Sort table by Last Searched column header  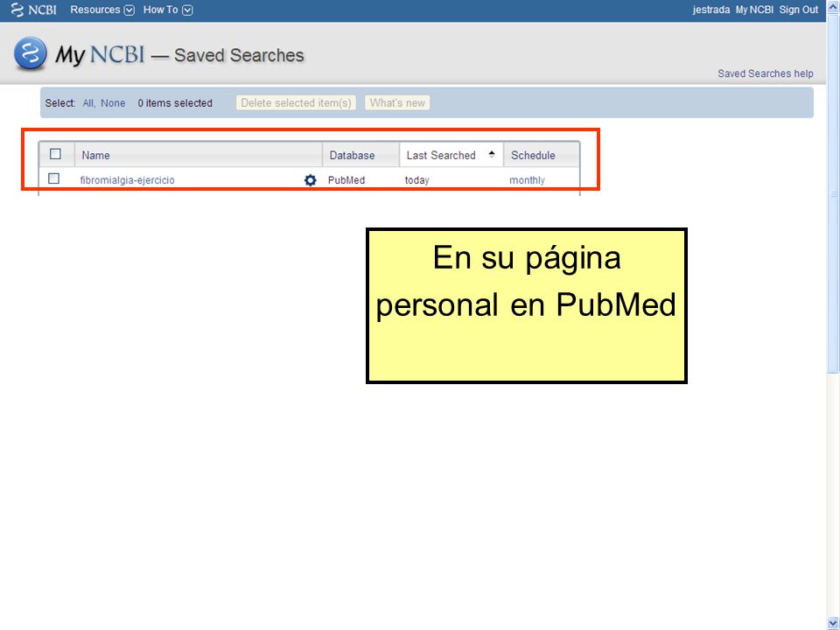[451, 155]
